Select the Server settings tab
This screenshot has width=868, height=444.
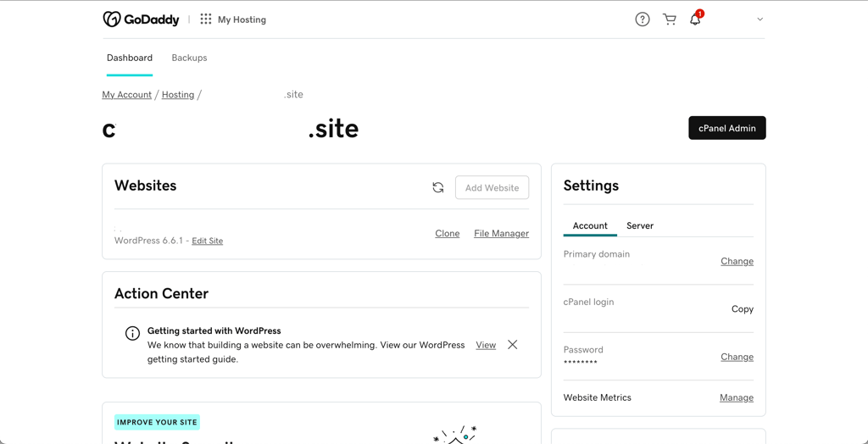[640, 226]
